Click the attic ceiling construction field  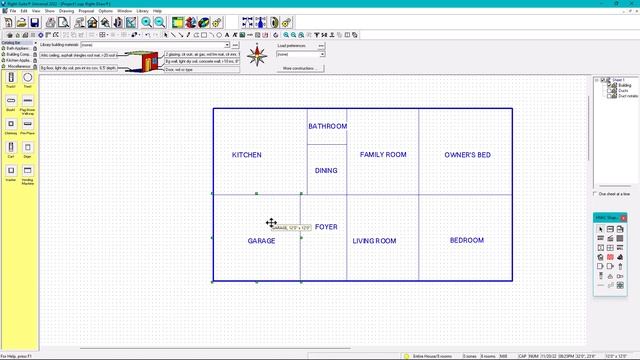78,55
